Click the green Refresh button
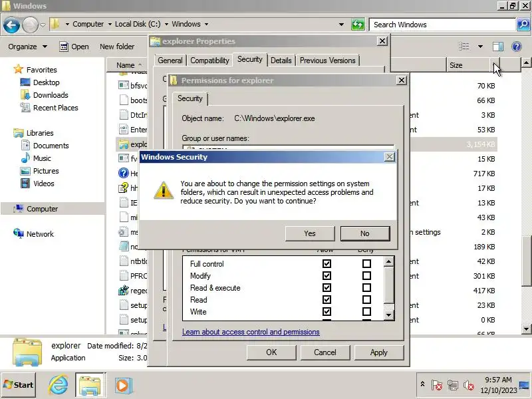 (x=358, y=25)
